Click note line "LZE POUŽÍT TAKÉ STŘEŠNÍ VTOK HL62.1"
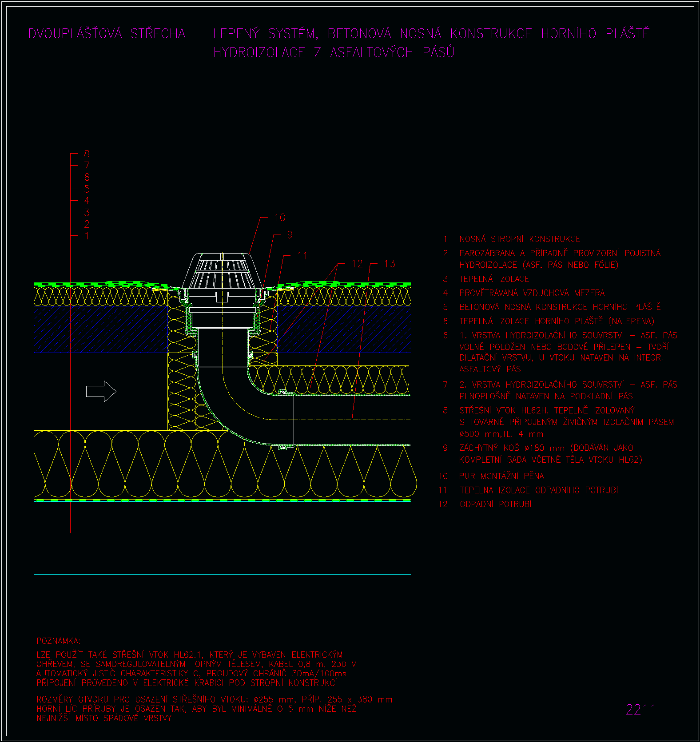Image resolution: width=700 pixels, height=742 pixels. click(x=190, y=655)
